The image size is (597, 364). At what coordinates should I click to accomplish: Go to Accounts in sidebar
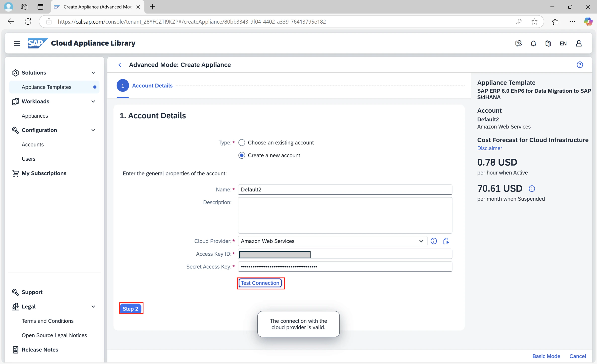click(x=33, y=144)
